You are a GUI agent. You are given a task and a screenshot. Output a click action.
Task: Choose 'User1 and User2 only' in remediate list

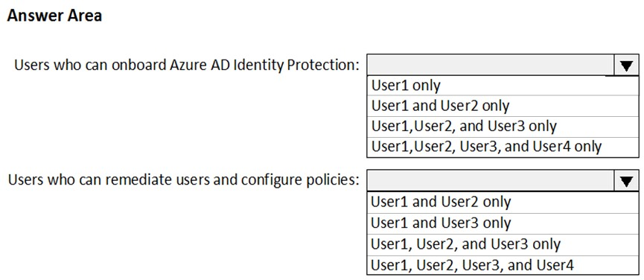point(503,202)
